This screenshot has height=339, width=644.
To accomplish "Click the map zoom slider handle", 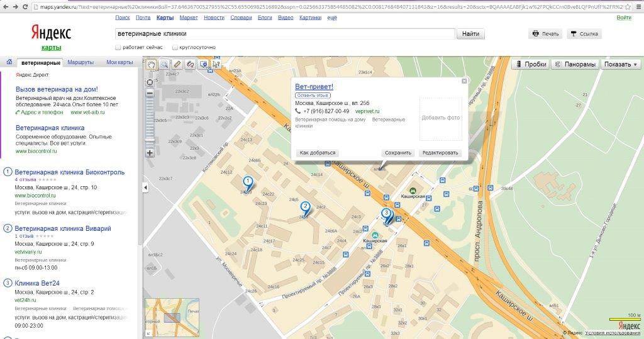I will (x=150, y=140).
